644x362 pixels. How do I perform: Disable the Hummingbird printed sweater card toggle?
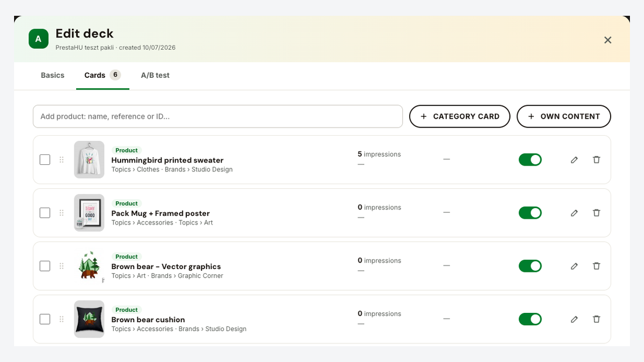pos(530,160)
